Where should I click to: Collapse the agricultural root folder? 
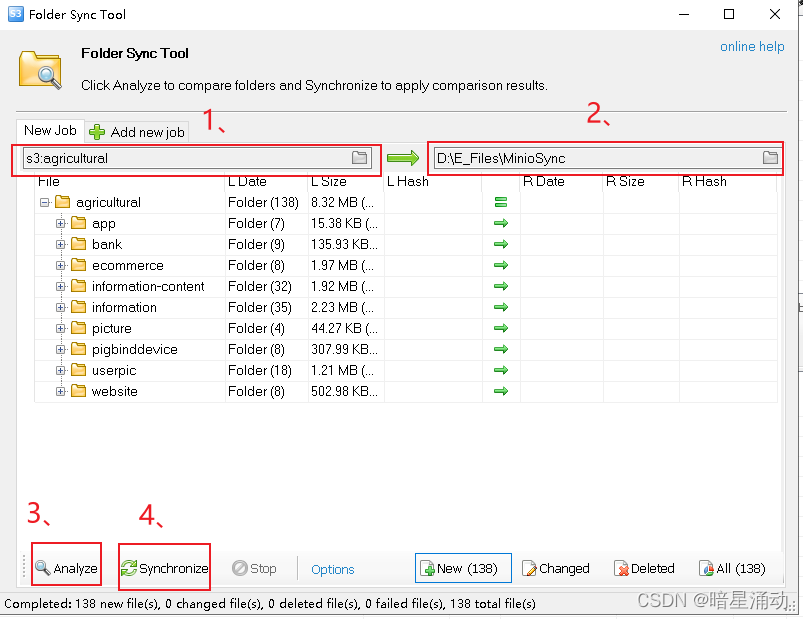[x=45, y=202]
